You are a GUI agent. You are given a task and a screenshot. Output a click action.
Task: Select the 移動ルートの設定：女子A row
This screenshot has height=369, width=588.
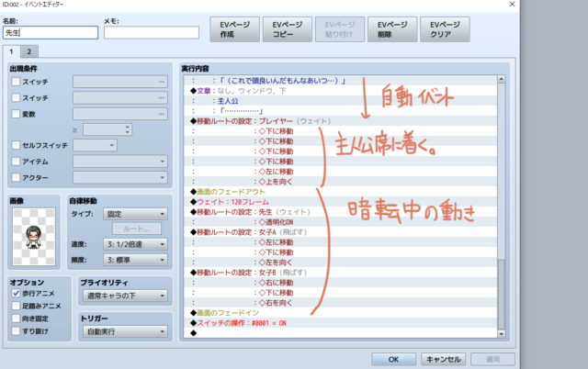[340, 232]
